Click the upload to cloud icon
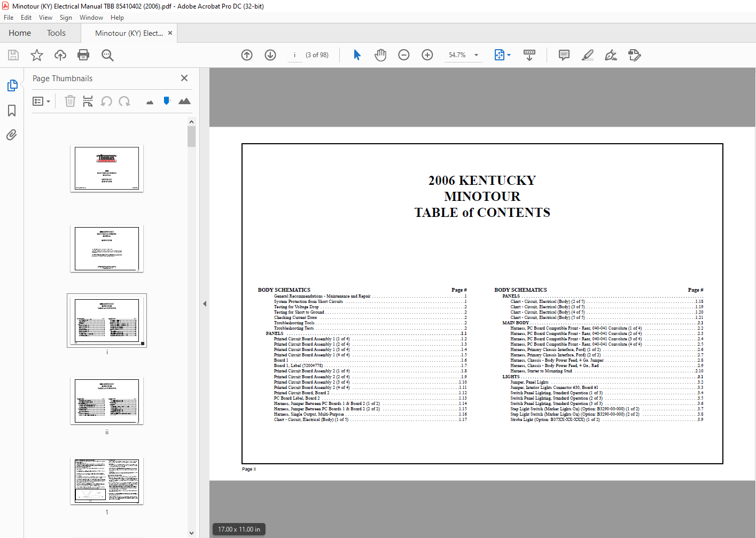 [60, 55]
